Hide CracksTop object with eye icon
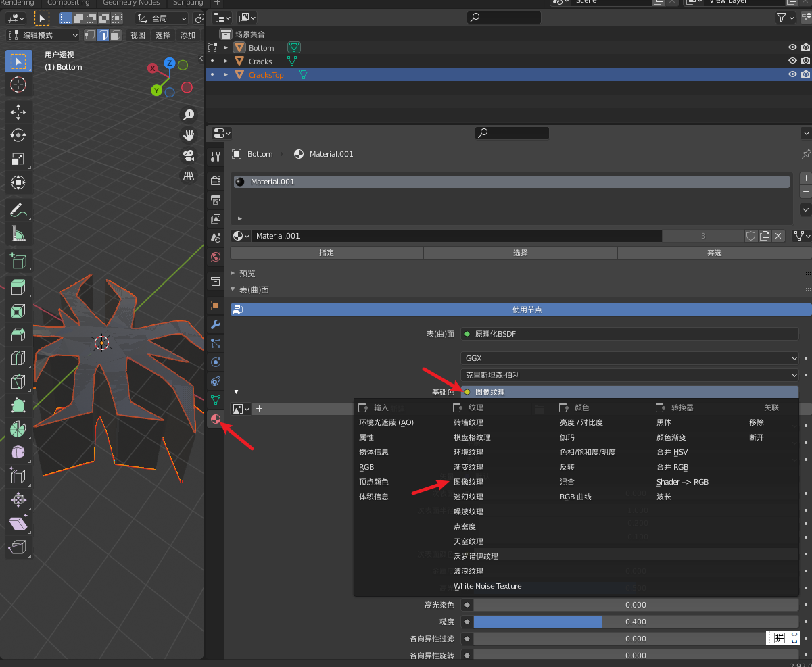The width and height of the screenshot is (812, 667). click(792, 74)
